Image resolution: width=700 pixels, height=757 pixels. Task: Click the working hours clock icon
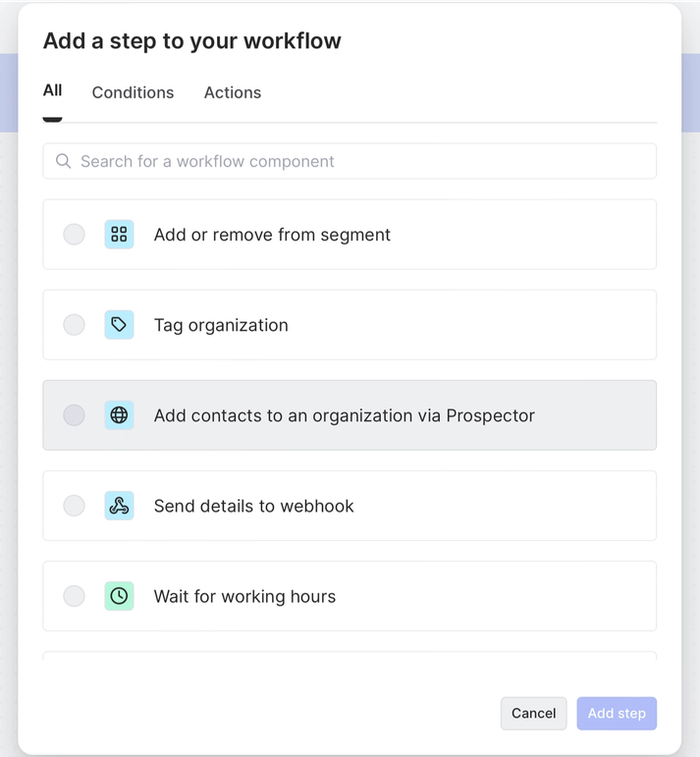(119, 596)
